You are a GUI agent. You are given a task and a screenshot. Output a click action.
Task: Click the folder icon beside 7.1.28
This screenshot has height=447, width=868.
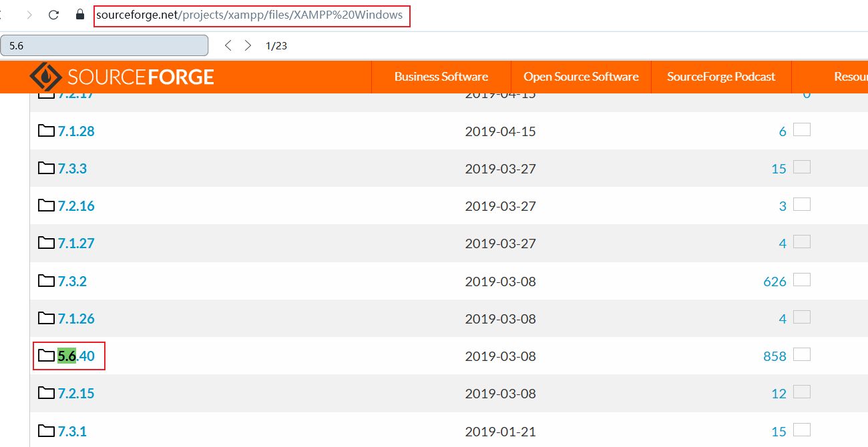(46, 131)
